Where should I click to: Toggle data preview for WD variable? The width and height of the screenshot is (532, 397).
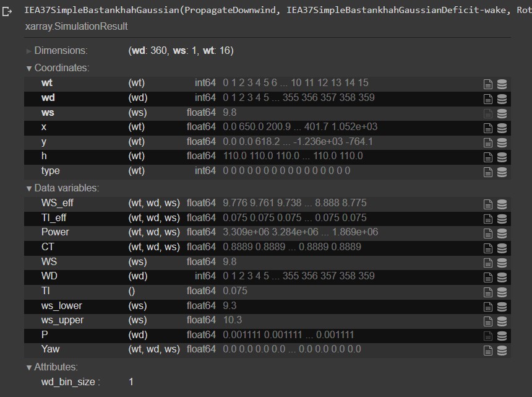(502, 277)
